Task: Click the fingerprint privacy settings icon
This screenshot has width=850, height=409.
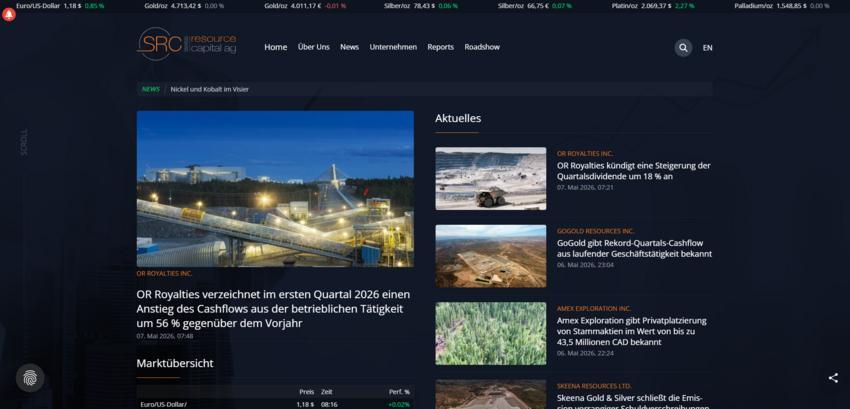Action: click(30, 378)
